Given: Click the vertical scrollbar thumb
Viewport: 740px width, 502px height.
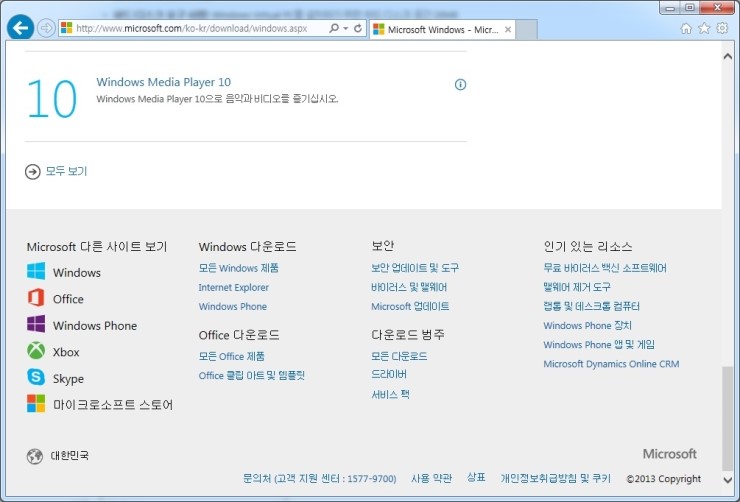Looking at the screenshot, I should [x=727, y=418].
